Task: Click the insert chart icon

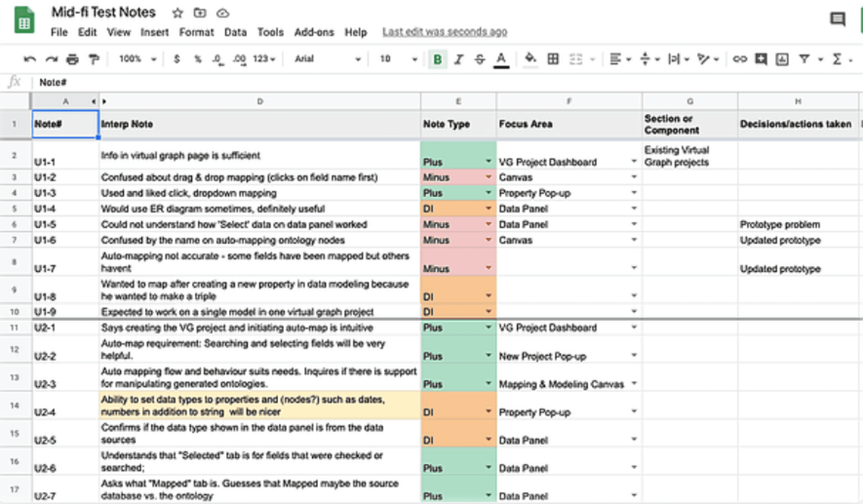Action: point(782,59)
